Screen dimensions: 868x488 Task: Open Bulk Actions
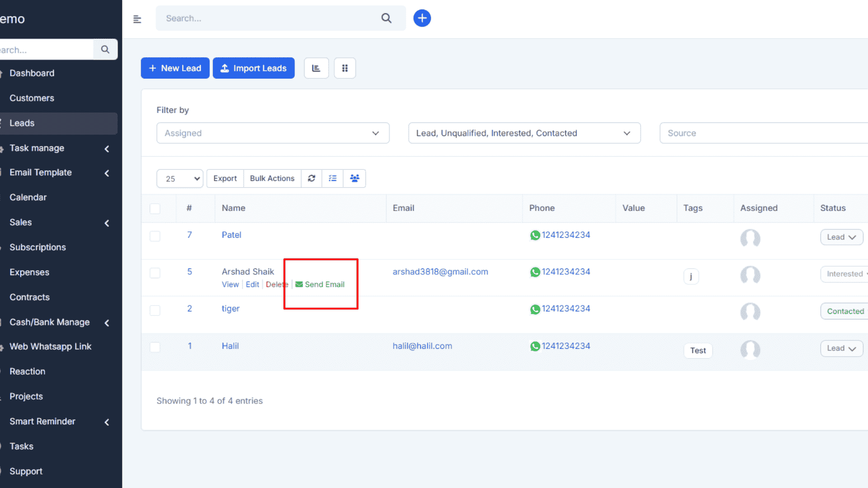[x=272, y=178]
